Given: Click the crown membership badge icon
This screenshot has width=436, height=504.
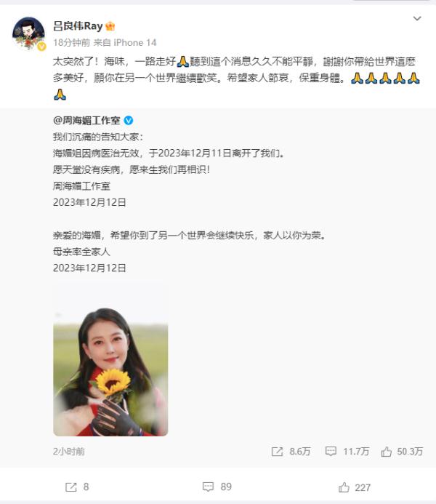Looking at the screenshot, I should [x=110, y=26].
